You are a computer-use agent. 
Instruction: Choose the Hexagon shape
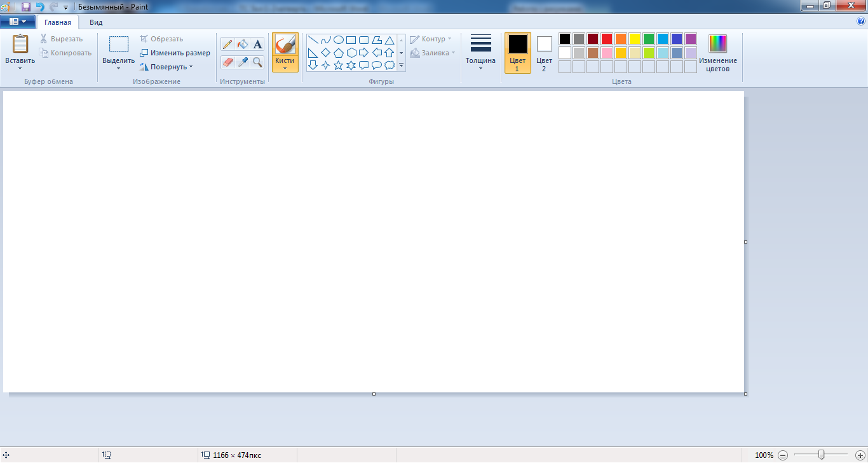point(351,53)
